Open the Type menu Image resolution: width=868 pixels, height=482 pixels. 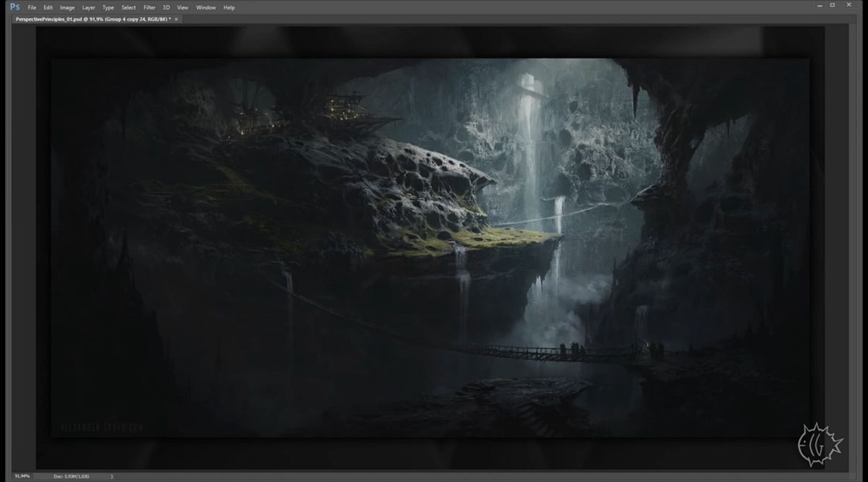click(108, 7)
